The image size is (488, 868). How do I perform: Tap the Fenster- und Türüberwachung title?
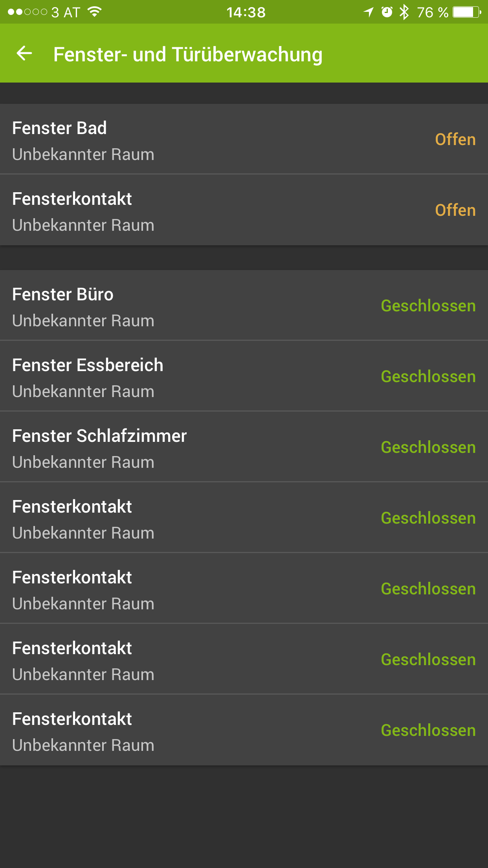click(x=188, y=54)
